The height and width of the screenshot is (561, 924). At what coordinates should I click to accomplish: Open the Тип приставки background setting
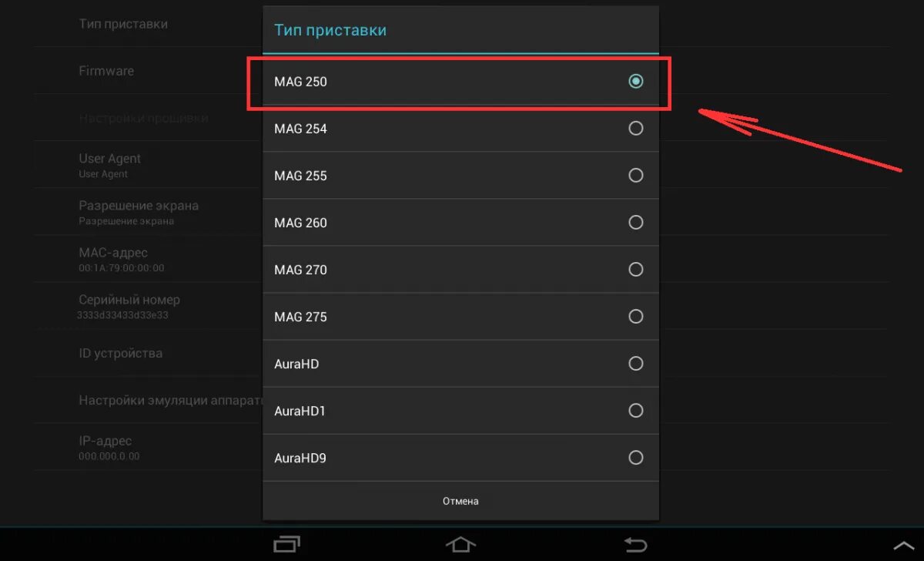(x=123, y=24)
